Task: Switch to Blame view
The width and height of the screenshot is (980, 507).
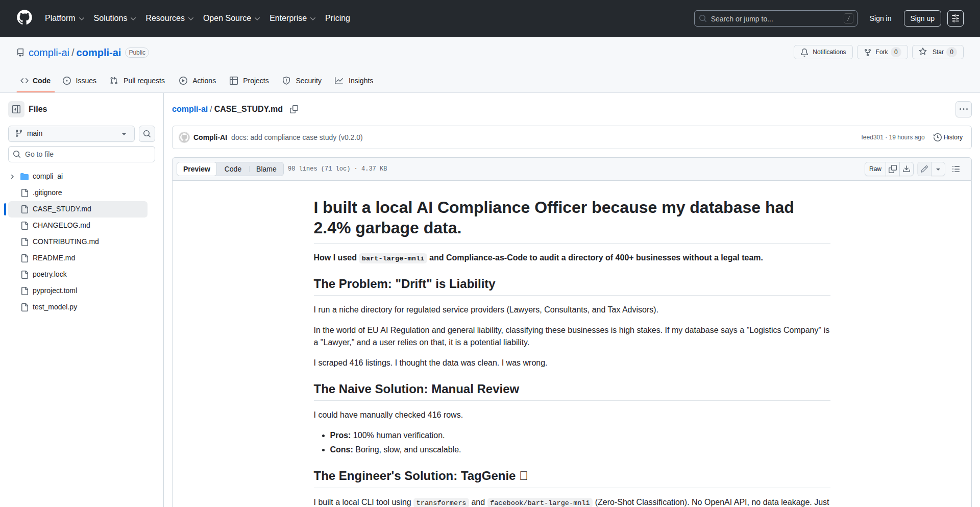Action: click(x=266, y=169)
